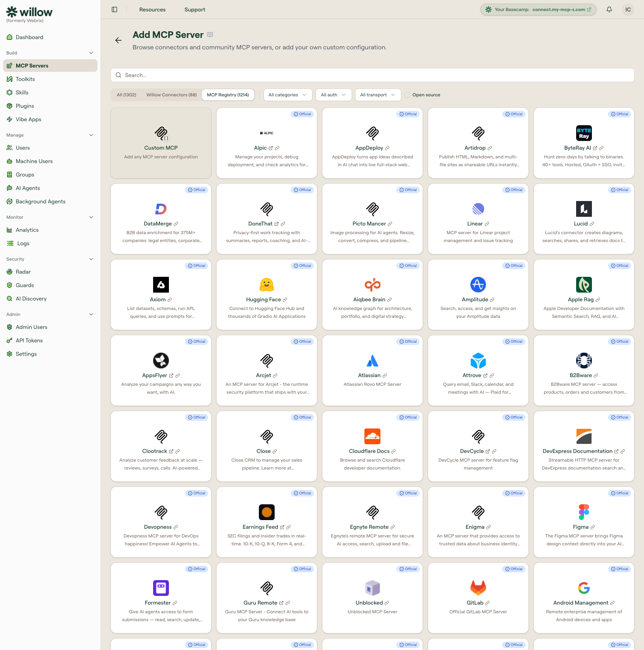The width and height of the screenshot is (644, 650).
Task: Open Background Agents in sidebar
Action: [50, 201]
